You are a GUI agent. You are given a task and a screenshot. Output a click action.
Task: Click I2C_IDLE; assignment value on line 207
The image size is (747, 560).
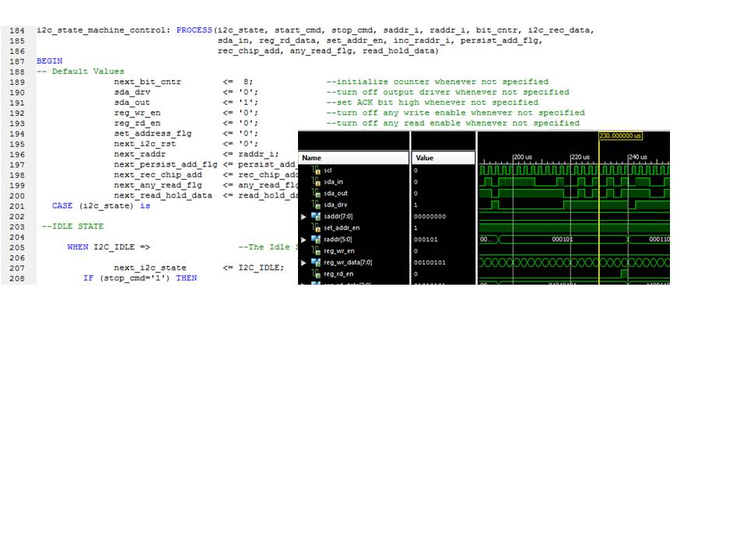(261, 268)
